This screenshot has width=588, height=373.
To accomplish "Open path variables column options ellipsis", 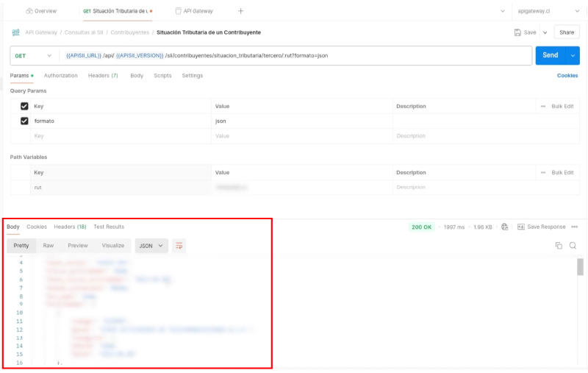I will point(543,173).
